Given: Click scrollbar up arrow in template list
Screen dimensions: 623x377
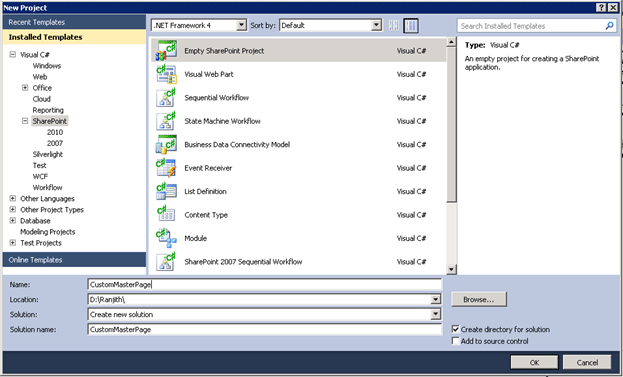Looking at the screenshot, I should pyautogui.click(x=451, y=42).
